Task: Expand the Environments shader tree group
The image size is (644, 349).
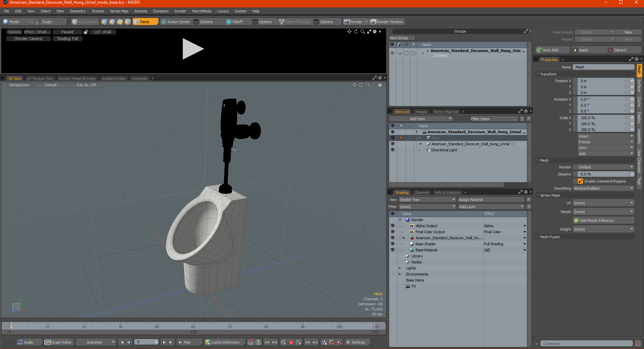Action: pyautogui.click(x=400, y=274)
